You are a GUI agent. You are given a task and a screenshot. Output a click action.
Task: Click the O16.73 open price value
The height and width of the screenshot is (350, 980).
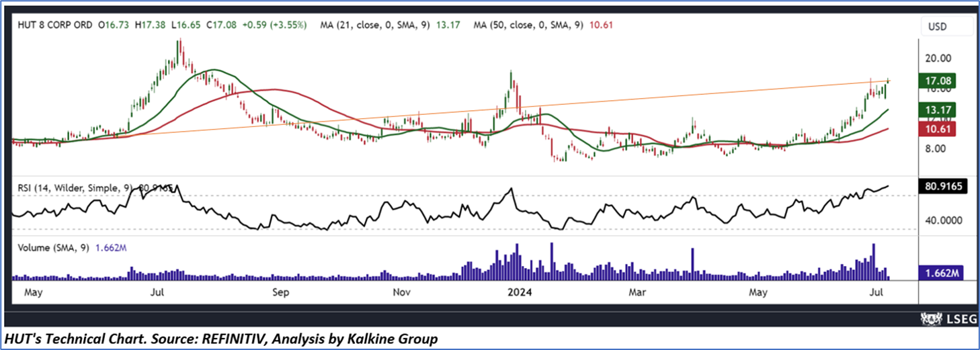114,25
